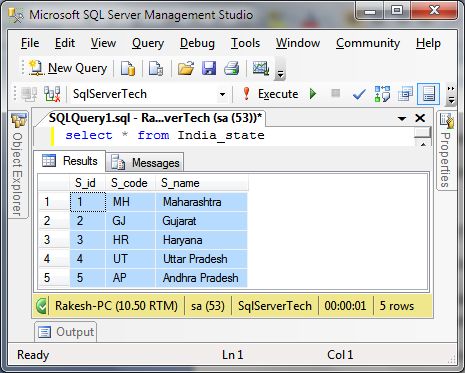Open the Help menu
Image resolution: width=465 pixels, height=373 pixels.
pyautogui.click(x=428, y=43)
